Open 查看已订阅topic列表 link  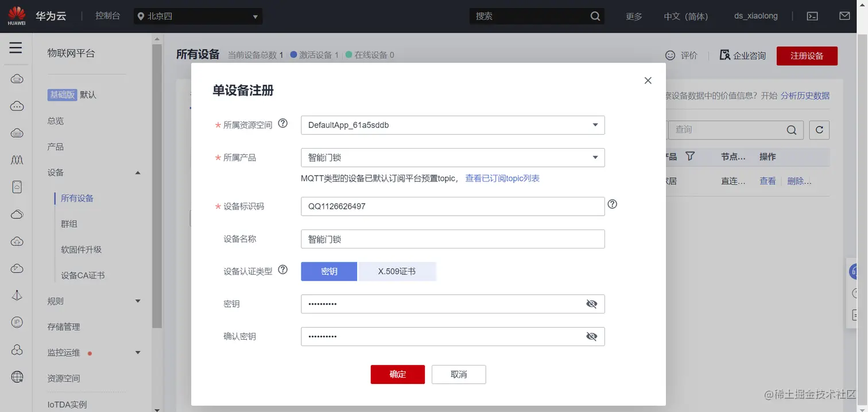click(x=502, y=178)
